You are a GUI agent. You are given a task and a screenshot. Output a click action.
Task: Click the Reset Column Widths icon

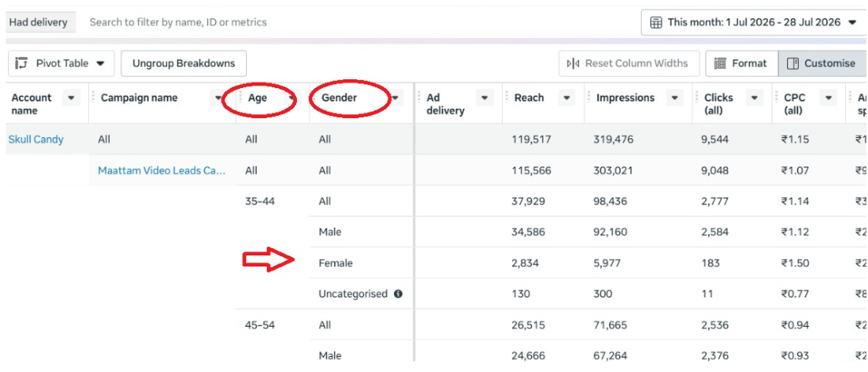[573, 63]
